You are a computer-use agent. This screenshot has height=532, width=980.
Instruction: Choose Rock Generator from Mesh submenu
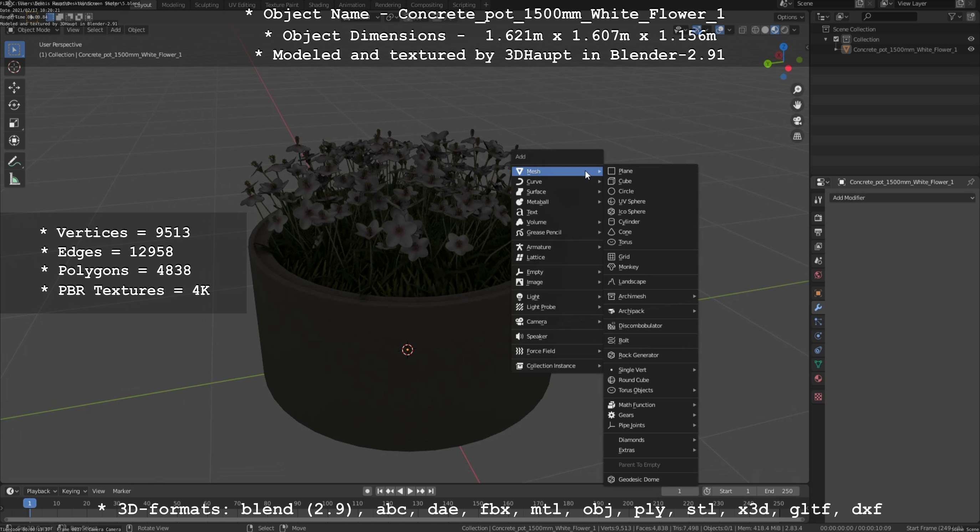(651, 355)
